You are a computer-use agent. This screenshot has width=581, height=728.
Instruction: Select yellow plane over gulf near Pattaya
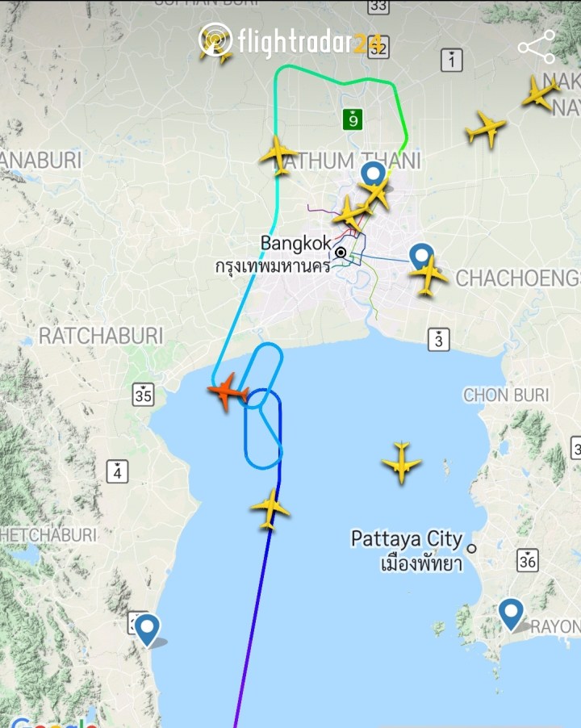401,462
